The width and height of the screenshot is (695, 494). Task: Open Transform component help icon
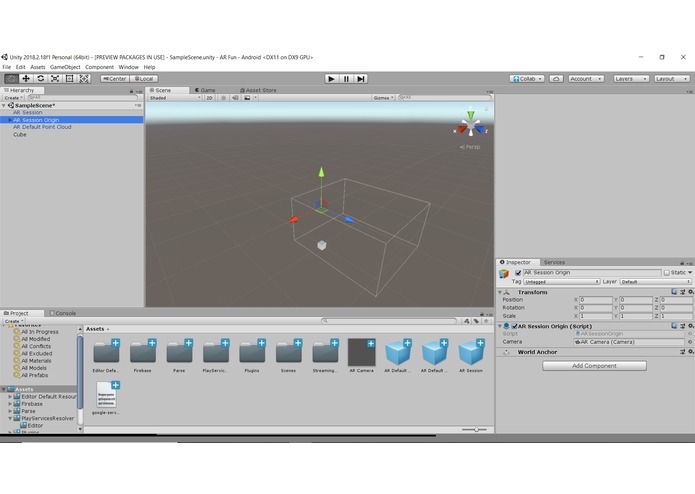pyautogui.click(x=674, y=292)
